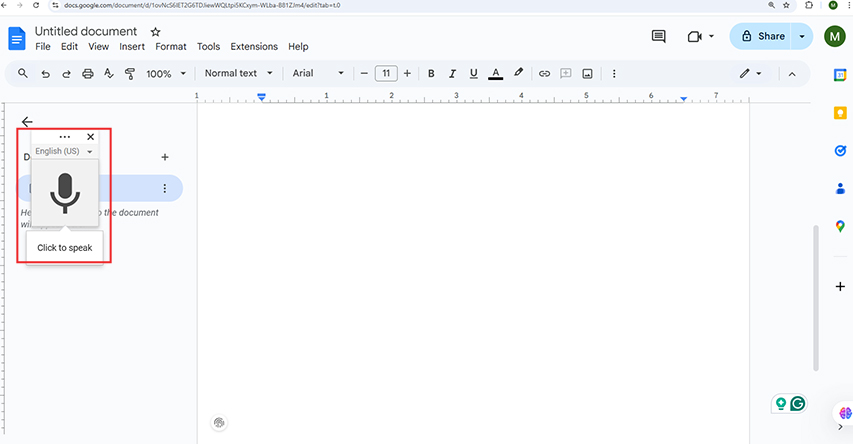Add a document tab with plus
This screenshot has height=444, width=853.
point(165,157)
